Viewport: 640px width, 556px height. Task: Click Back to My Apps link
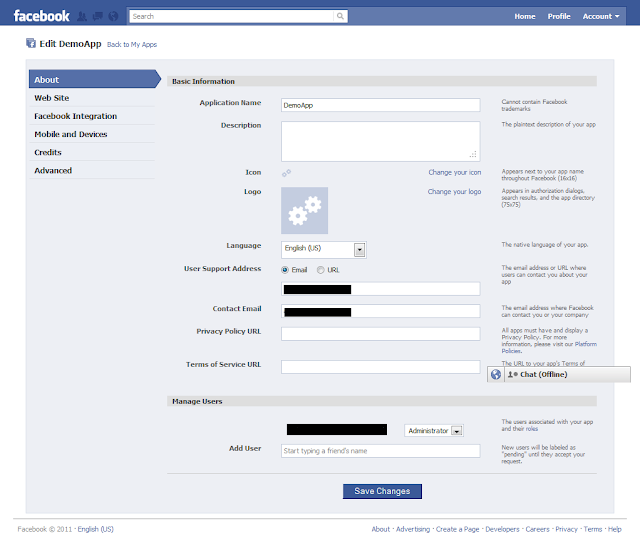[x=132, y=44]
